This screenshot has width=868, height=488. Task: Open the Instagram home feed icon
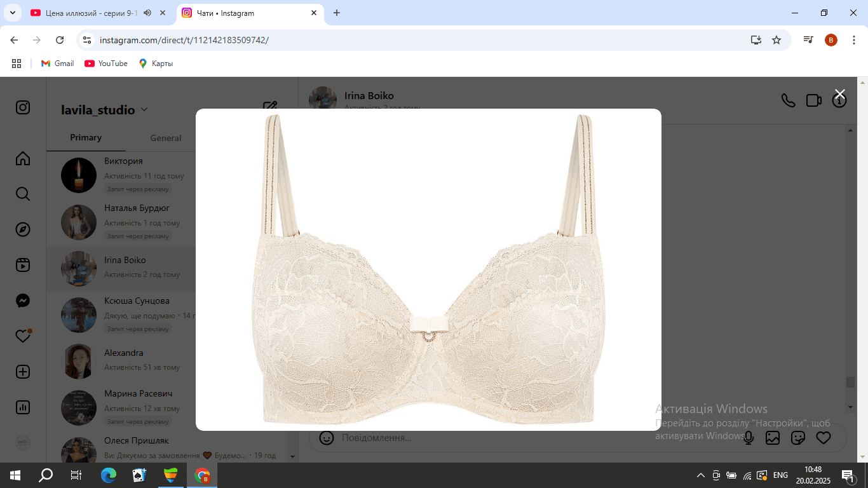click(x=23, y=158)
